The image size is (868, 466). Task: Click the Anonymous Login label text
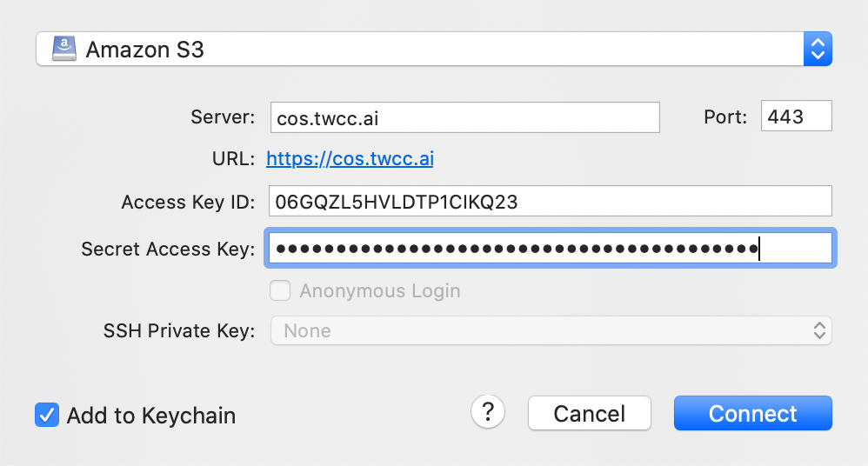click(380, 291)
